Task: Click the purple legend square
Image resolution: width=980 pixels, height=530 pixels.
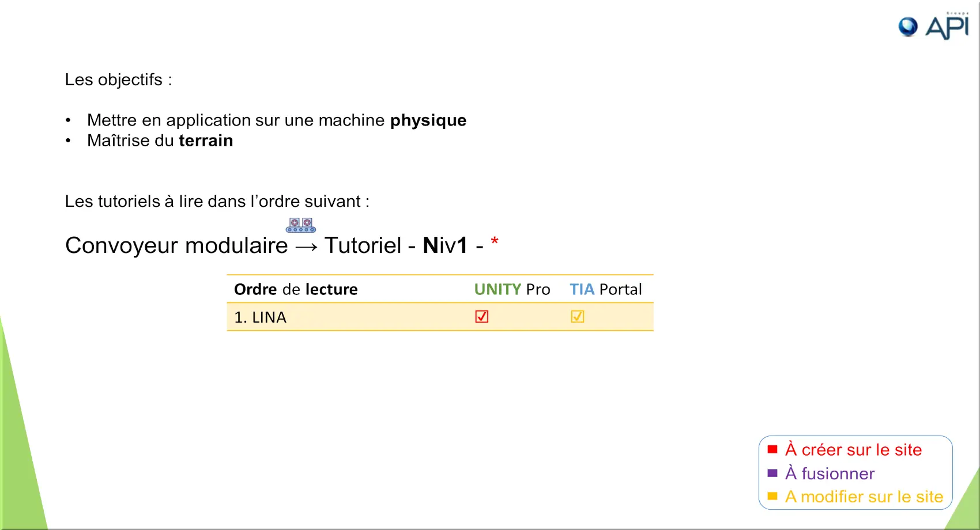Action: pyautogui.click(x=772, y=473)
